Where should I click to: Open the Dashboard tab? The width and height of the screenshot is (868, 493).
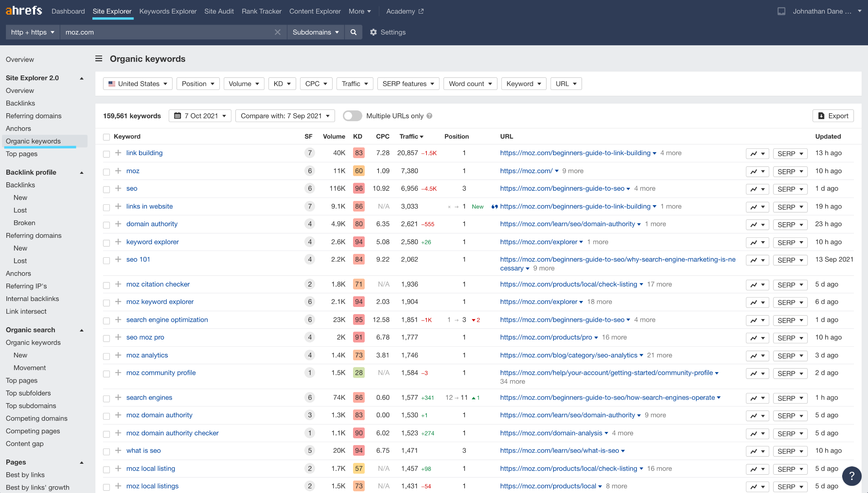pos(68,11)
